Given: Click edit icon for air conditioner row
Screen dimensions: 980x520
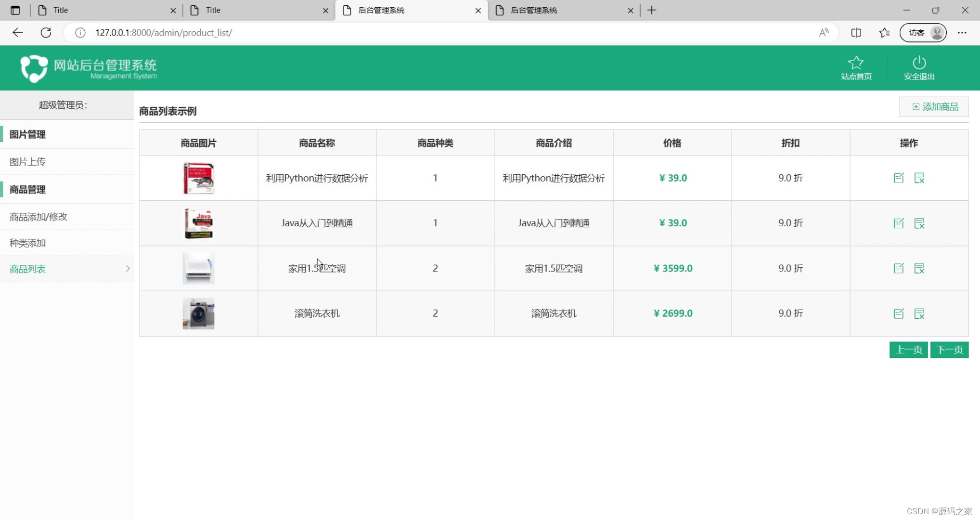Looking at the screenshot, I should (x=898, y=268).
